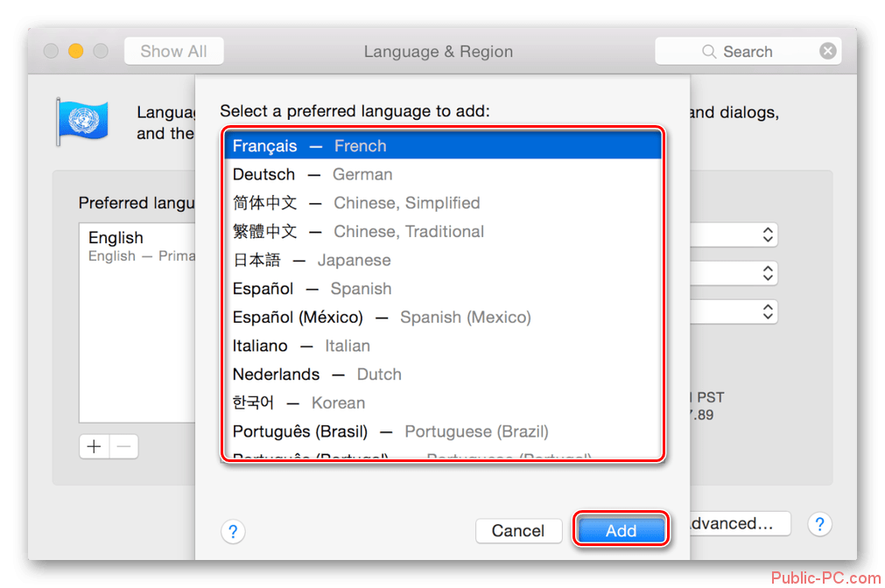Open the middle dropdown on the right side
885x588 pixels.
pos(767,273)
